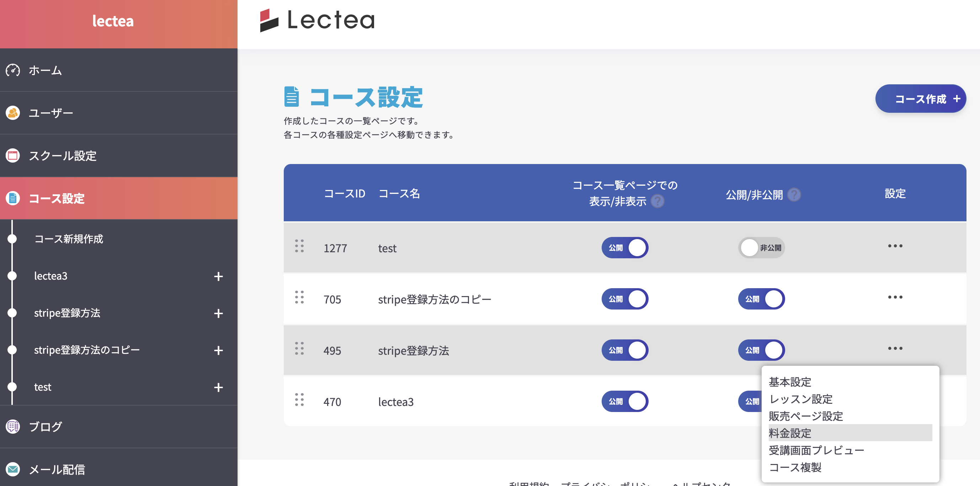
Task: Click the three-dot settings for course 1277
Action: 895,246
